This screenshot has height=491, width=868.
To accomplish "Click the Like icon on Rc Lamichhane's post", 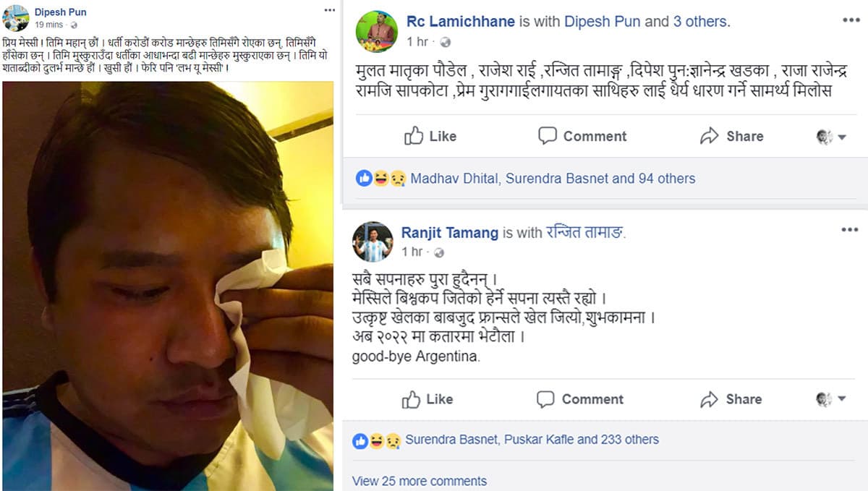I will (414, 136).
